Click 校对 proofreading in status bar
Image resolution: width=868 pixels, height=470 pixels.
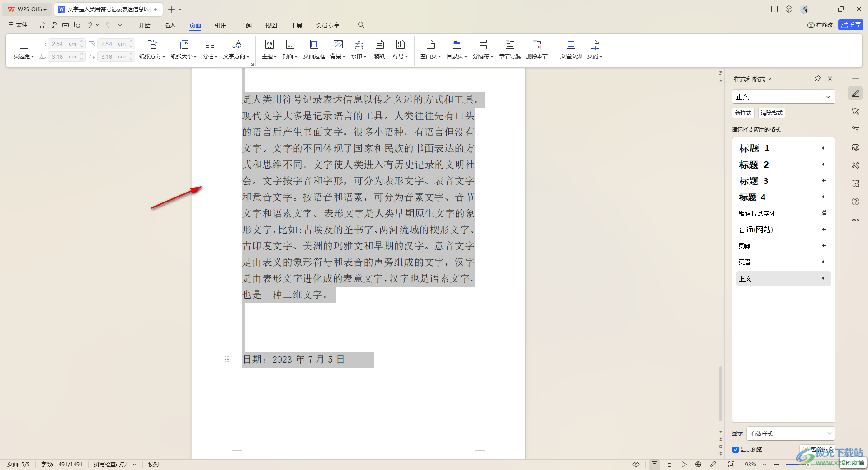coord(154,464)
